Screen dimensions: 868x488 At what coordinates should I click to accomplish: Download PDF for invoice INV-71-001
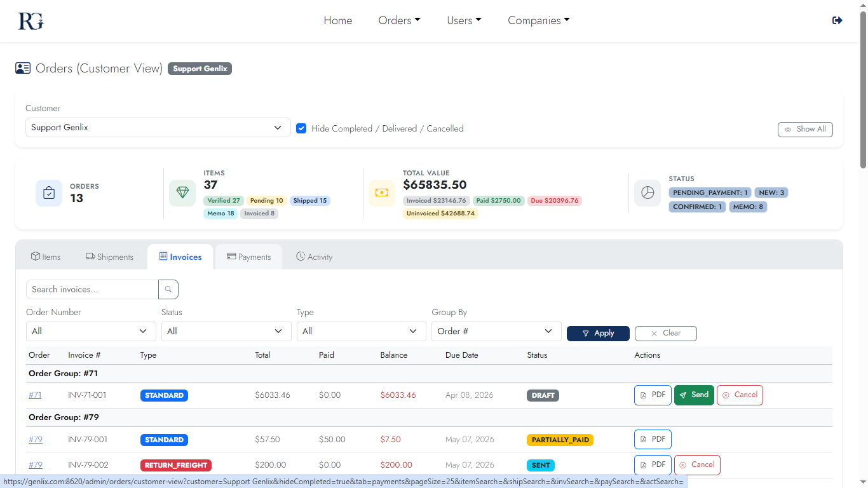pyautogui.click(x=653, y=395)
